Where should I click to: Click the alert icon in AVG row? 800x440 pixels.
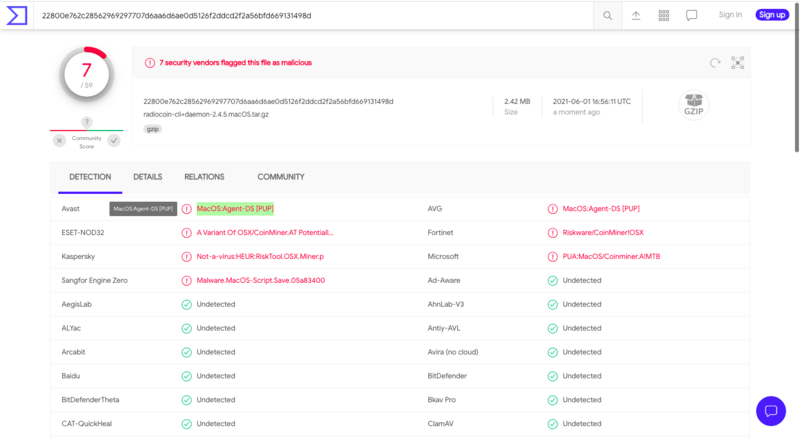(x=553, y=209)
